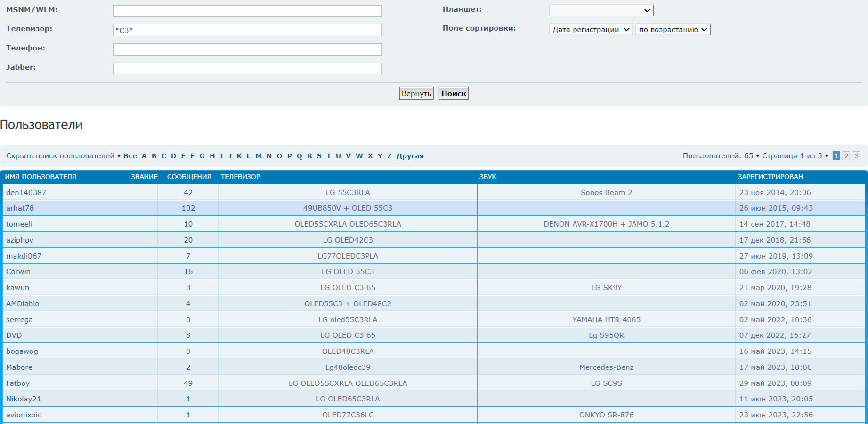This screenshot has width=868, height=424.
Task: Open user profile arhat78
Action: click(20, 208)
